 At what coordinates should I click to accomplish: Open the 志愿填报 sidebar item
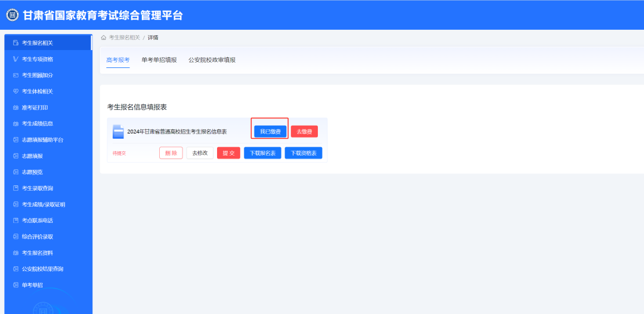(x=48, y=156)
